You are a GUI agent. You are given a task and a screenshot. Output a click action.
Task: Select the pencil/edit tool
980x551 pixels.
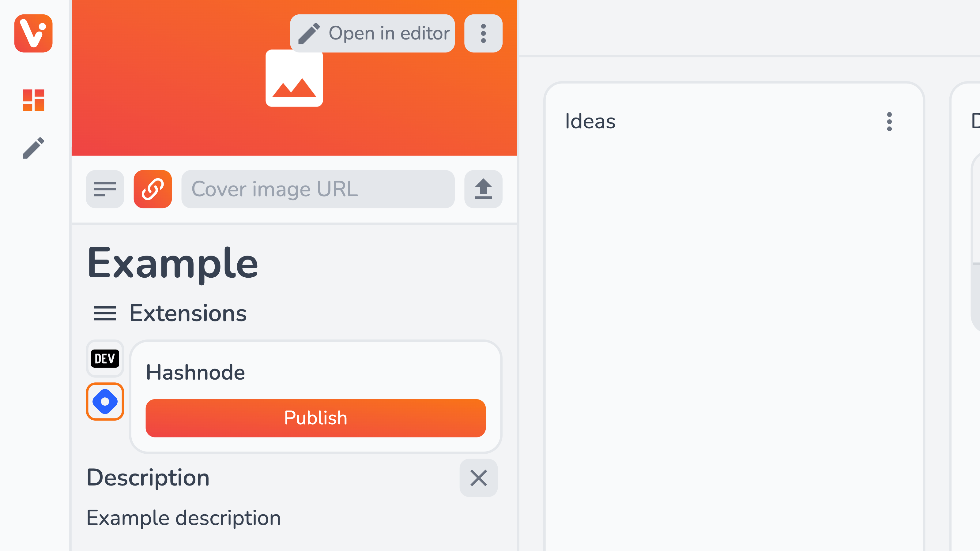click(x=33, y=148)
